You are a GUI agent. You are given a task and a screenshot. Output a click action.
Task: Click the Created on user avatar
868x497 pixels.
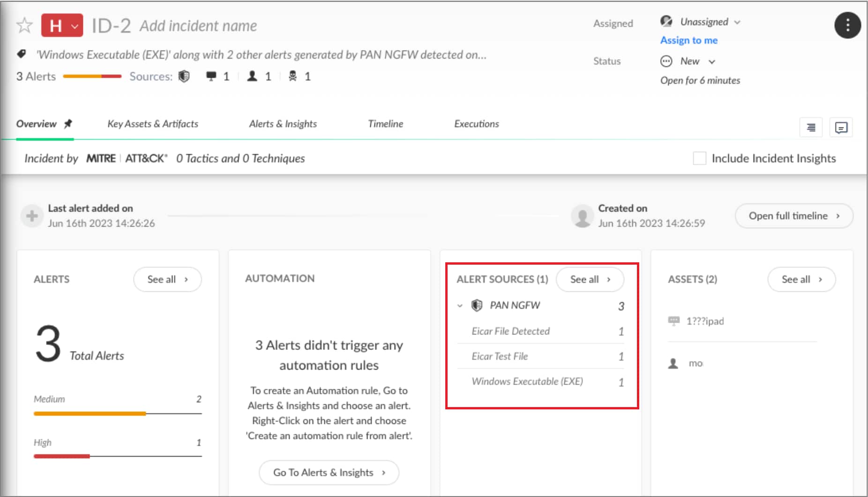[x=582, y=216]
